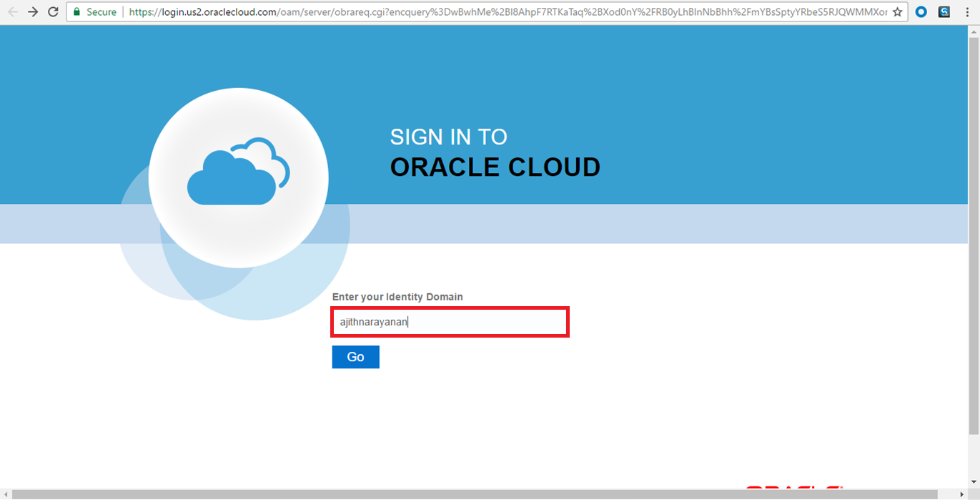Click the 'SIGN IN TO' heading text
Screen dimensions: 980x500
pos(448,137)
